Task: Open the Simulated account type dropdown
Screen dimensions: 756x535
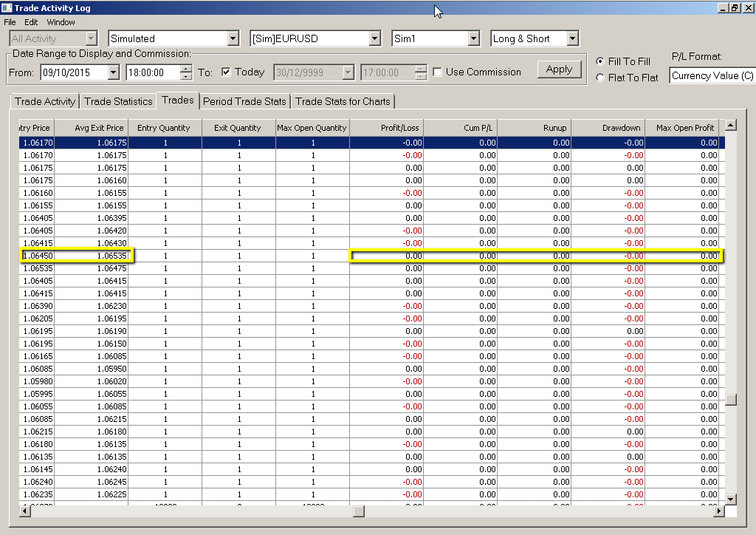Action: [233, 38]
